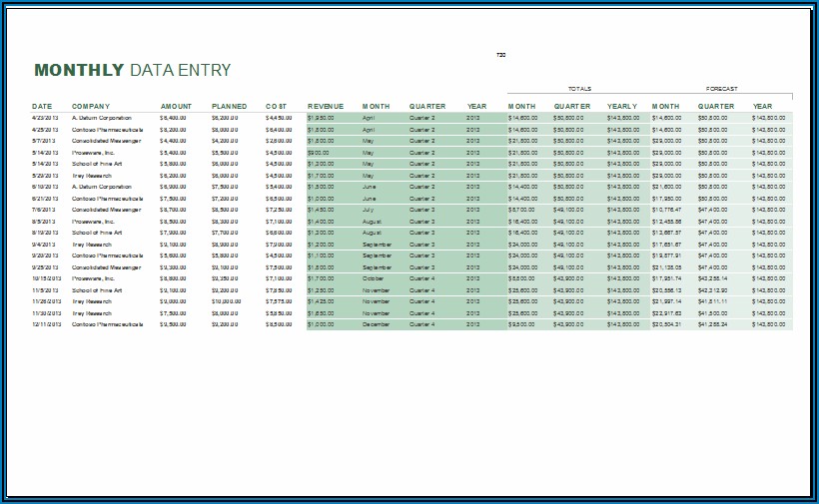Select the COST column header
The height and width of the screenshot is (504, 819).
[x=276, y=106]
